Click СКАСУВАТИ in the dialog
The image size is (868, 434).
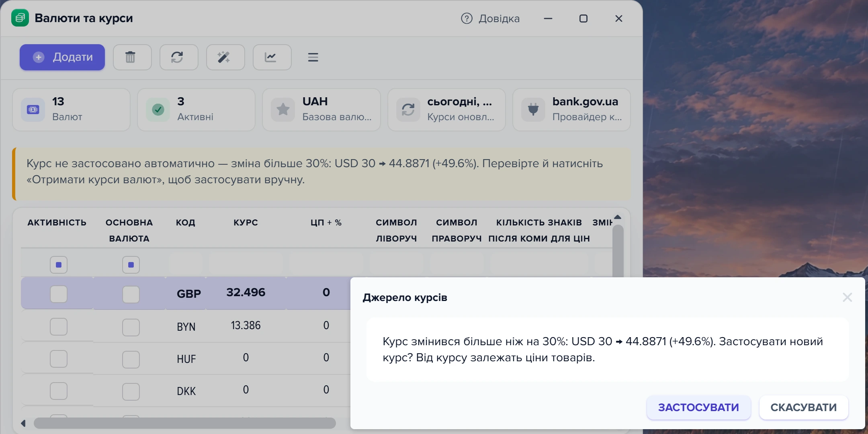(x=804, y=407)
